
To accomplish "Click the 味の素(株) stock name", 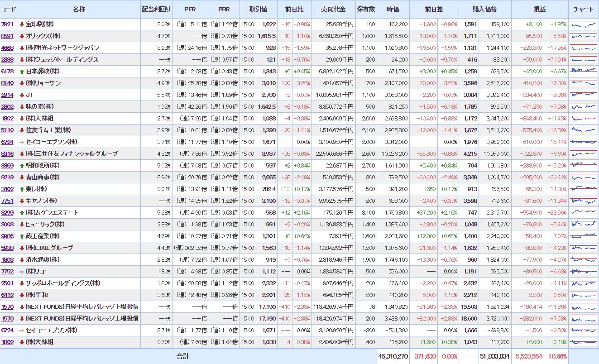I will click(x=40, y=107).
